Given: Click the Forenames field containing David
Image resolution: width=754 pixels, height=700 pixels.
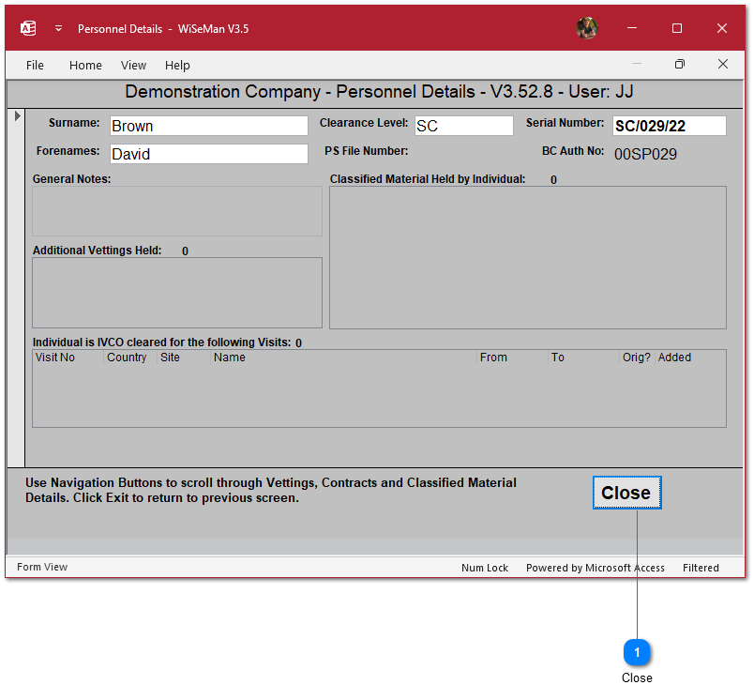Looking at the screenshot, I should point(208,154).
